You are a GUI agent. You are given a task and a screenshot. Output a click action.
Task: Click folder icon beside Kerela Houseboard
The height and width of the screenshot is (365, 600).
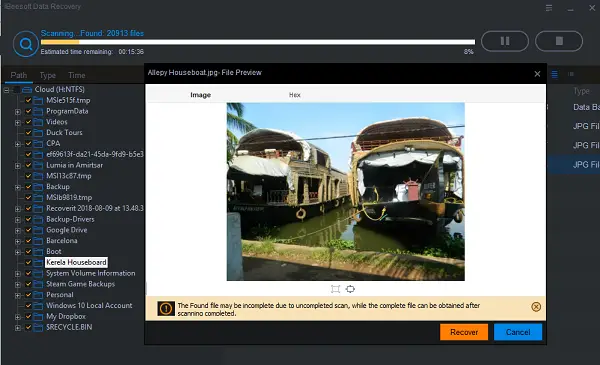(38, 262)
